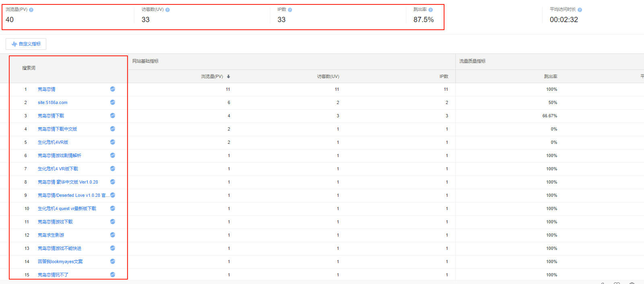This screenshot has height=284, width=644.
Task: Click help icon beside 跳出率 summary
Action: (430, 10)
